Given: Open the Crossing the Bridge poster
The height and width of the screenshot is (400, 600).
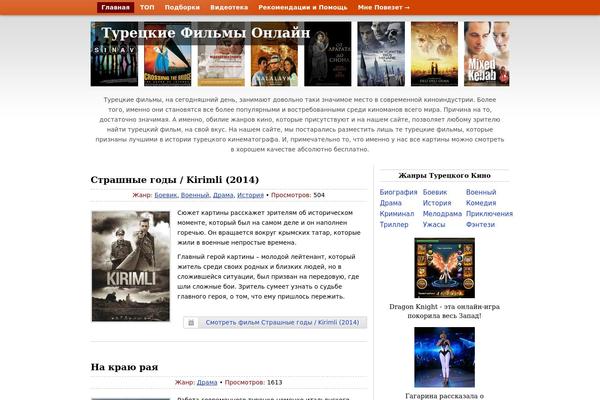Looking at the screenshot, I should (x=168, y=54).
